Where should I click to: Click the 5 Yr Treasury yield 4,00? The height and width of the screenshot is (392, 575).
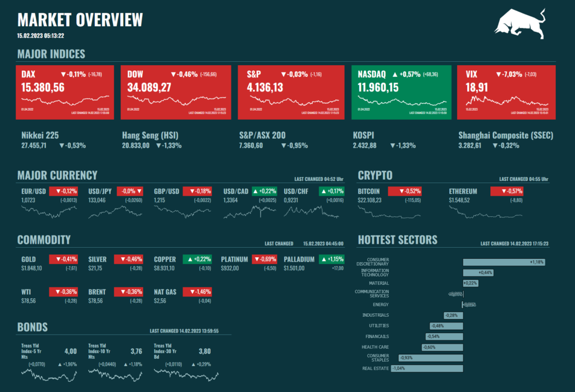tap(71, 352)
